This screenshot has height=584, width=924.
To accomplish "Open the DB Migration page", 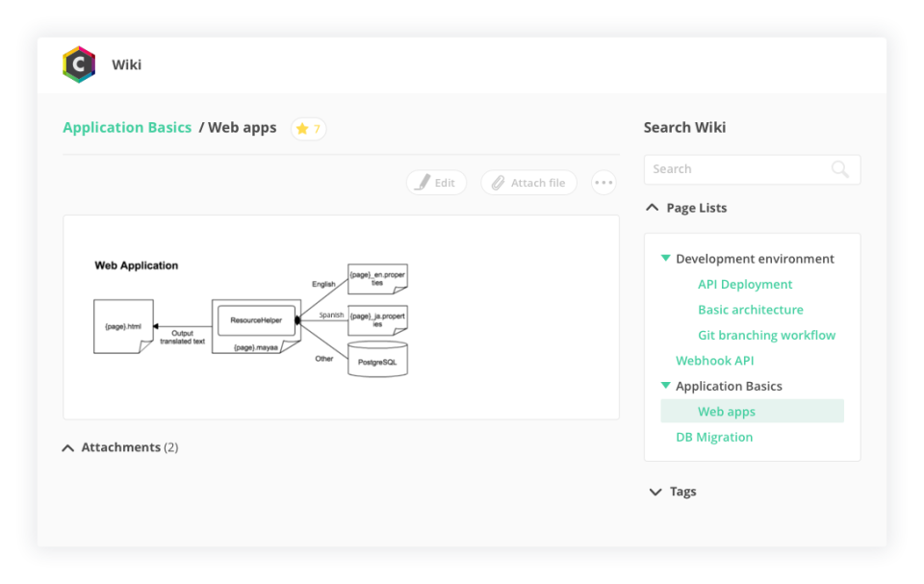I will point(714,437).
